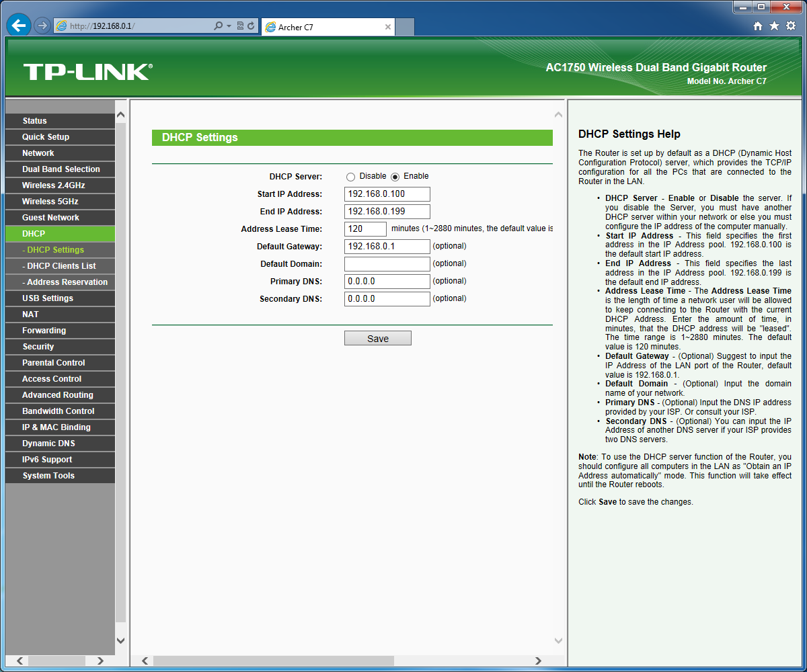Go back with the browser Back arrow
This screenshot has height=672, width=807.
19,26
